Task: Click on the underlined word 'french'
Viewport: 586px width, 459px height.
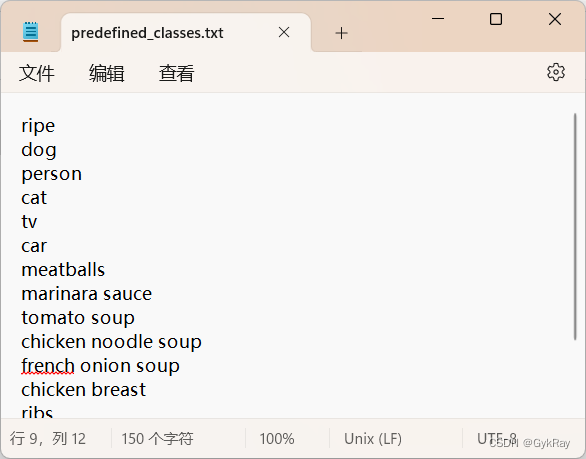Action: [x=48, y=366]
